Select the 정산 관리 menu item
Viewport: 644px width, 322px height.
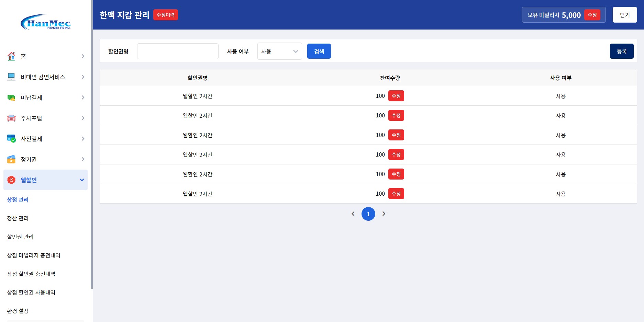18,218
